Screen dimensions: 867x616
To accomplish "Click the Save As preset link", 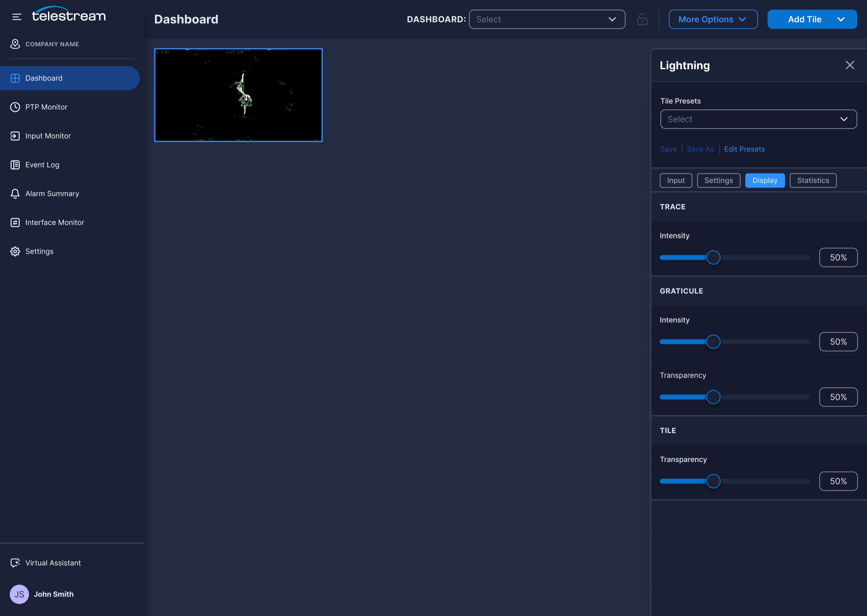I will 700,149.
